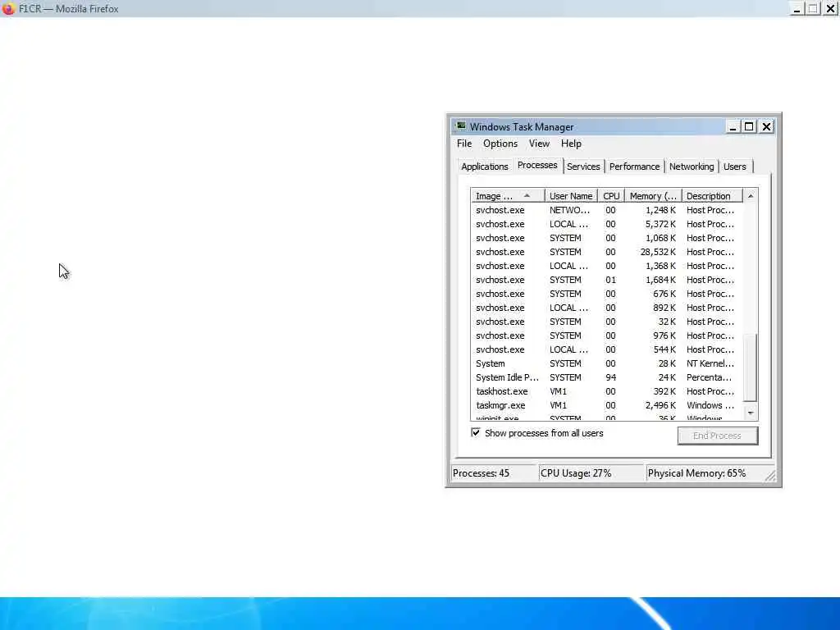Select the System Idle Process row

607,377
